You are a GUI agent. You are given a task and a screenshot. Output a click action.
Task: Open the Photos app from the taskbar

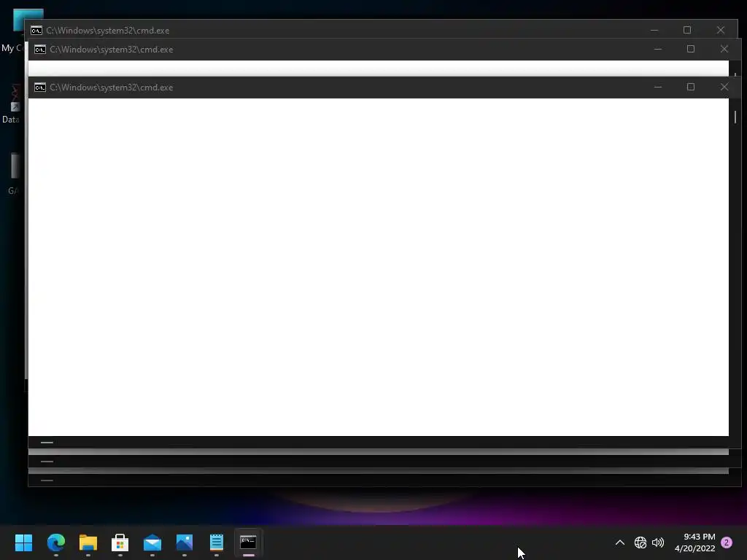tap(185, 542)
